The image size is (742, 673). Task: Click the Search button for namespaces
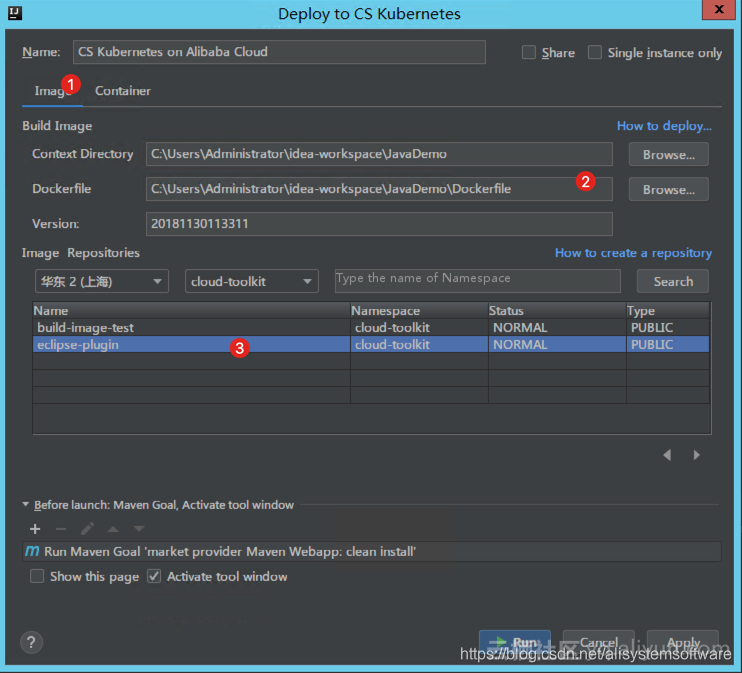(673, 281)
